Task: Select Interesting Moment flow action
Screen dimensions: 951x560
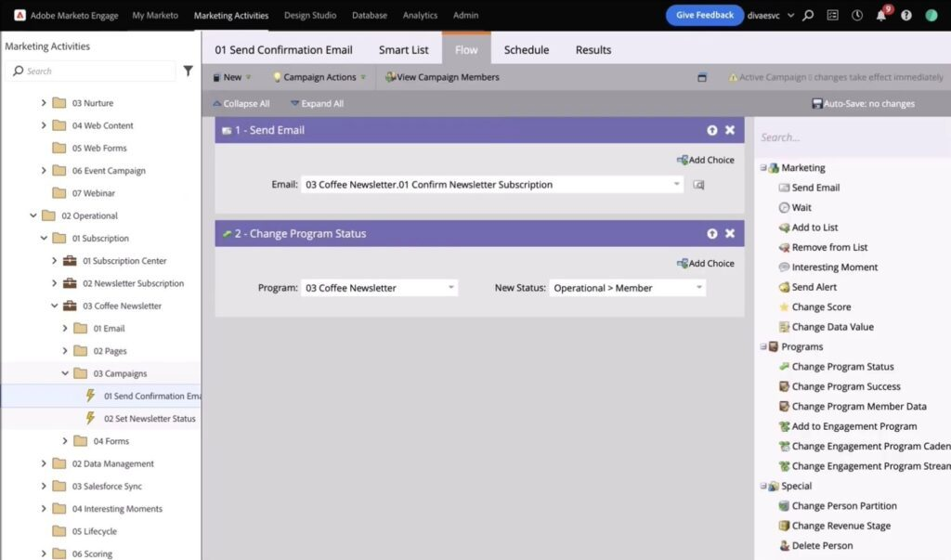Action: coord(827,267)
